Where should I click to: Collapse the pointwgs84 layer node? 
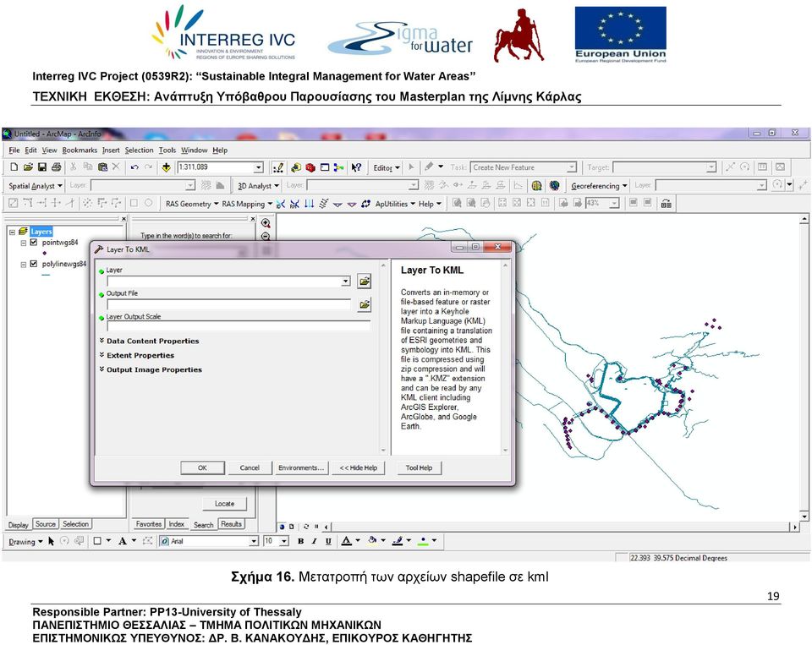pos(24,243)
